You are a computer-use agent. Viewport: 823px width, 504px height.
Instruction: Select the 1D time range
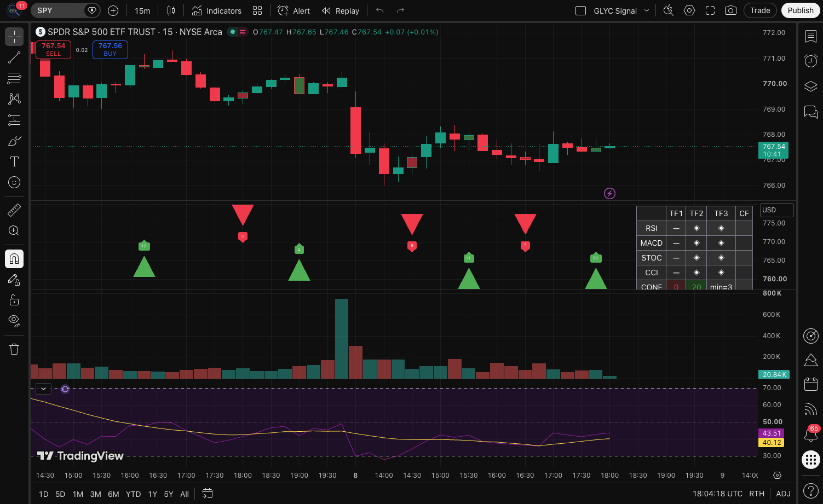tap(44, 494)
